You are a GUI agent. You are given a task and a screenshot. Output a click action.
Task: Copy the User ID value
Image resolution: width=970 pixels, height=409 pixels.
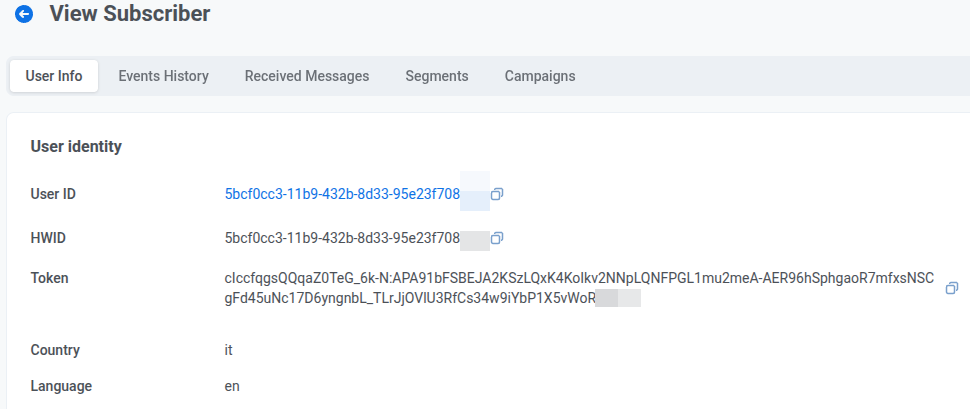pos(497,194)
